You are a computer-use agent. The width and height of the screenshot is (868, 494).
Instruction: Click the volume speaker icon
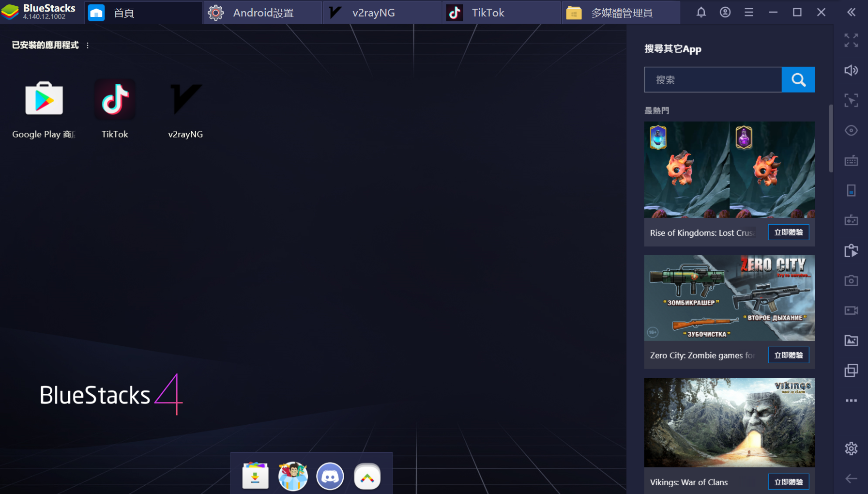[x=851, y=70]
